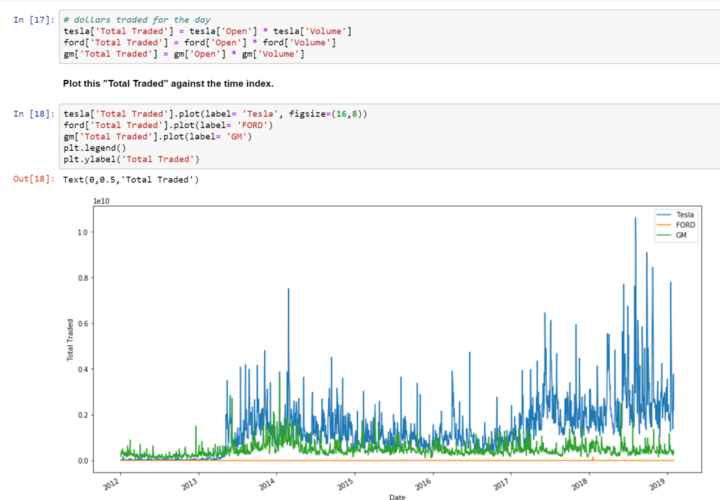Click the Text(0,0.5,'Total Traded') output
This screenshot has width=720, height=500.
coord(131,180)
